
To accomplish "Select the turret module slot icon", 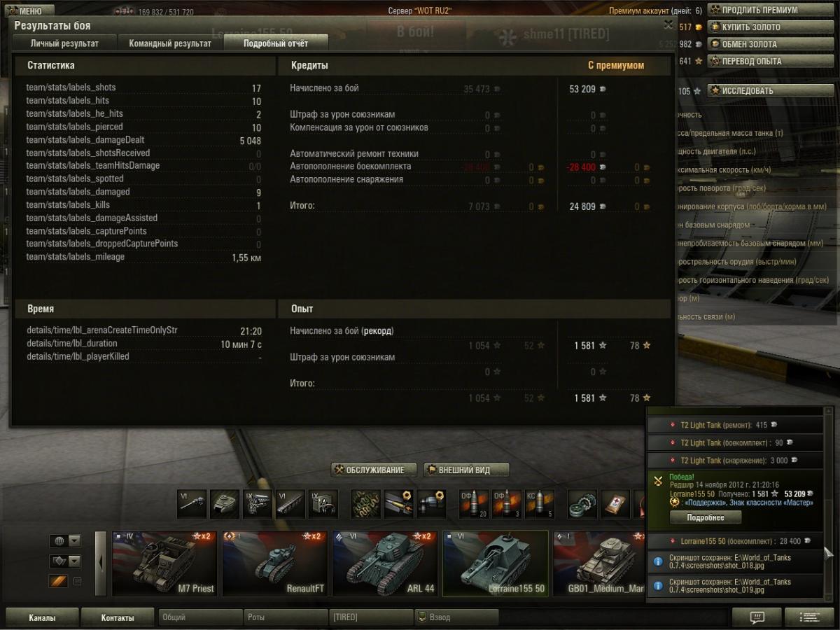I will (225, 503).
